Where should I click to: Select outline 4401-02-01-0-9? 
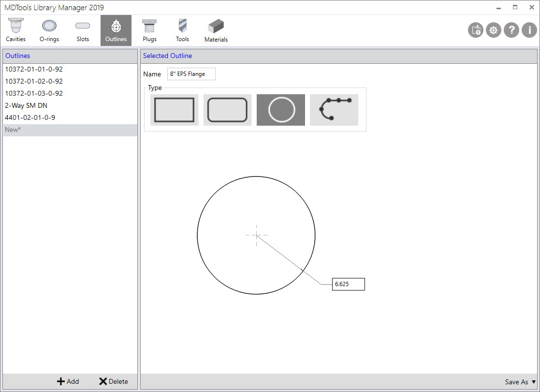tap(70, 117)
